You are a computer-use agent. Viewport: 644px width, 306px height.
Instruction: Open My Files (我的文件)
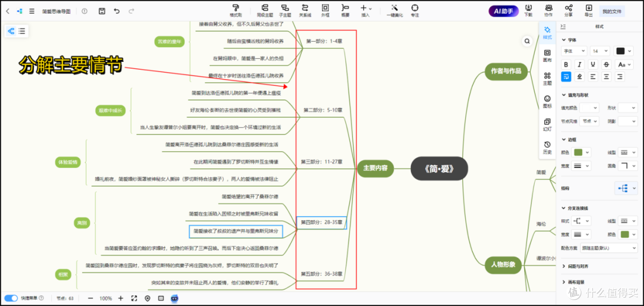point(612,11)
